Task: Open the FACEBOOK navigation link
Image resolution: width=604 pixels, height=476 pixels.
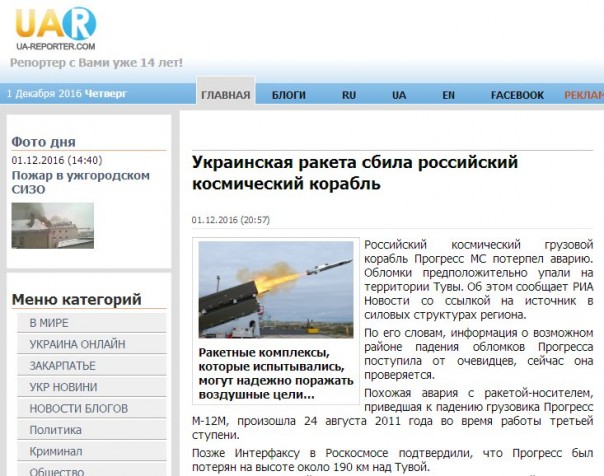Action: (x=517, y=95)
